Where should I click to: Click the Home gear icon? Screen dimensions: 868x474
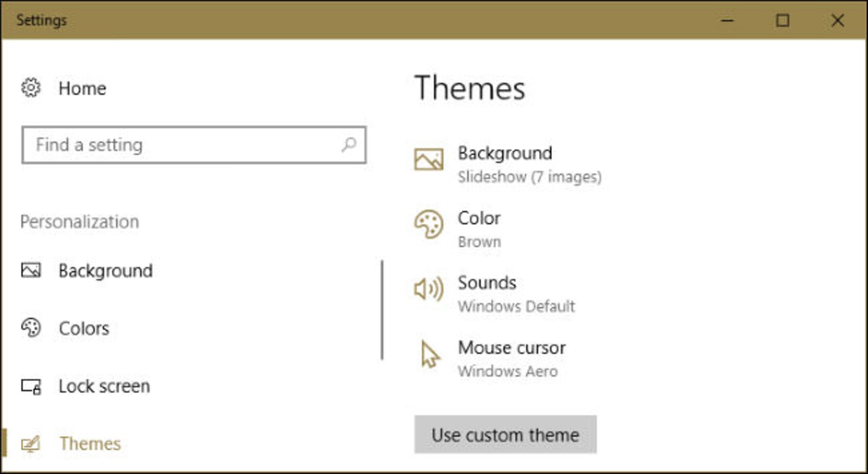(30, 88)
